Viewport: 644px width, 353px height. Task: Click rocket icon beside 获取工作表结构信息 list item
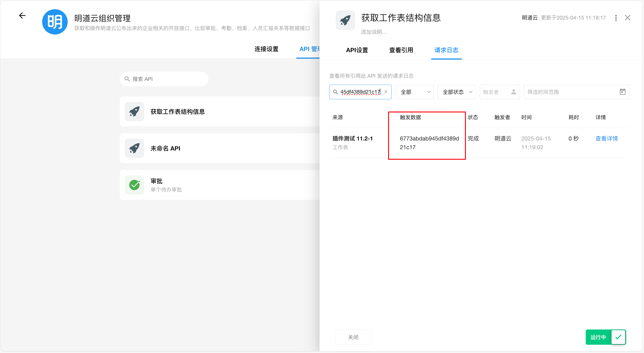[x=134, y=111]
